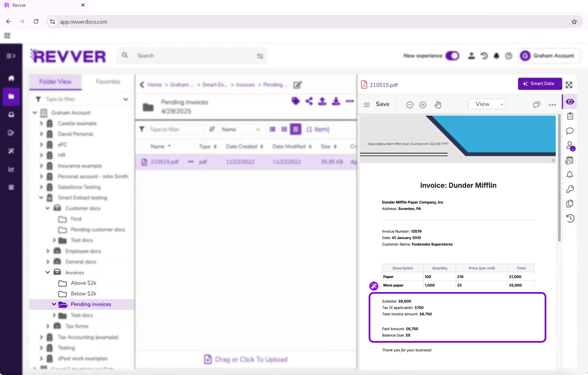Click the Home breadcrumb link

point(154,85)
